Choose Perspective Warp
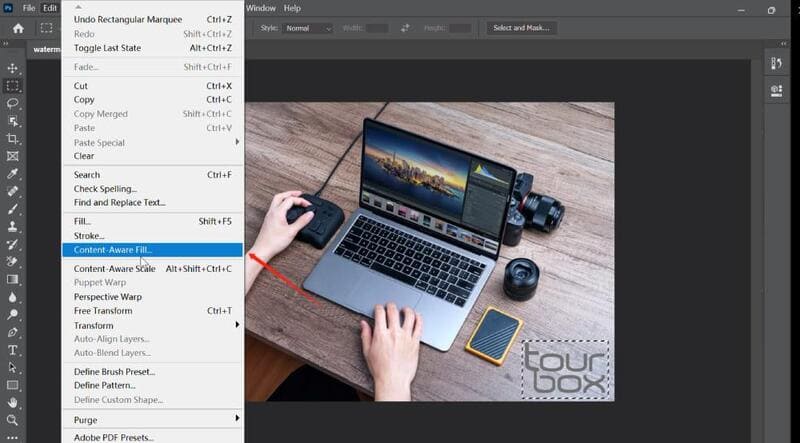Image resolution: width=800 pixels, height=443 pixels. 153,297
